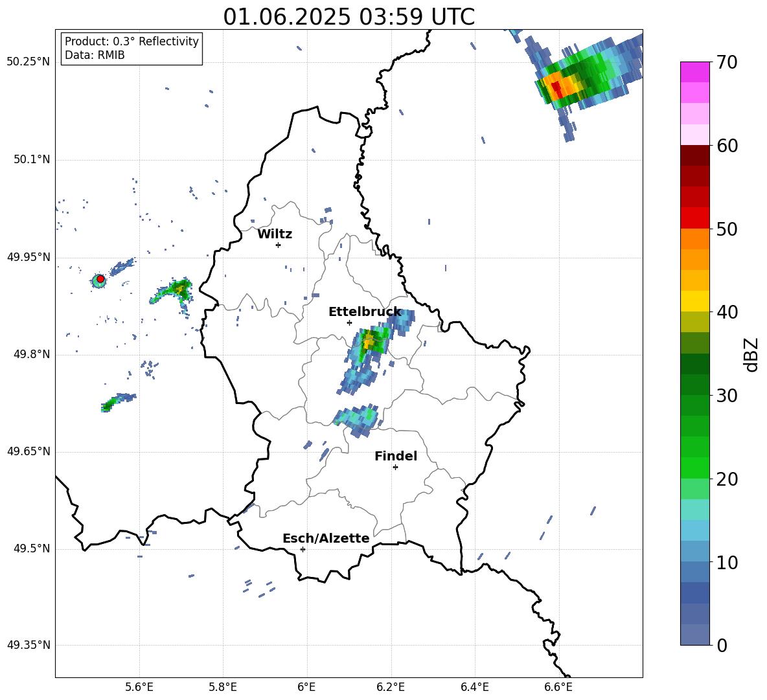Click the Wiltz city label
Screen dimensions: 767x700
pos(275,234)
